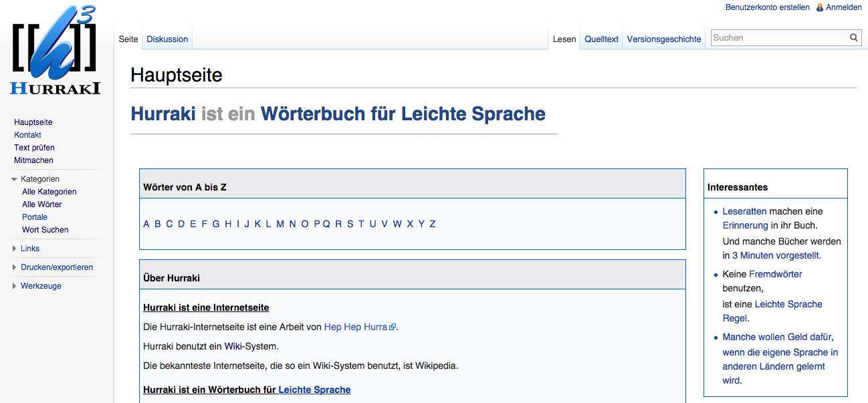This screenshot has width=868, height=403.
Task: Open Kontakt in the sidebar
Action: 27,135
